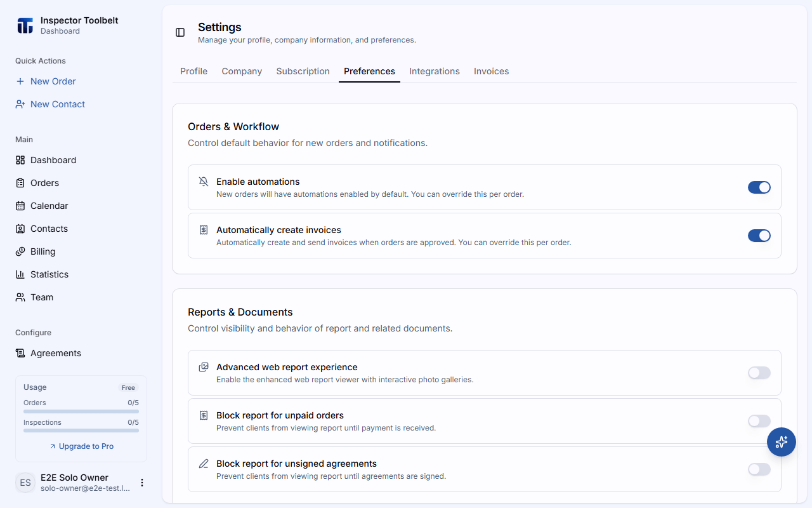Open the AI assistant sparkle button

[782, 442]
